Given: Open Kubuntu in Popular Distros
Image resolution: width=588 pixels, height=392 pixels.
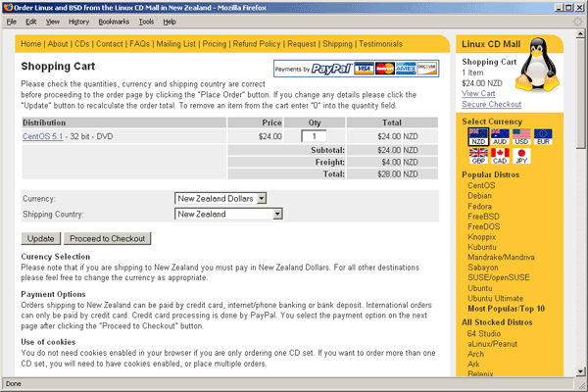Looking at the screenshot, I should (482, 247).
